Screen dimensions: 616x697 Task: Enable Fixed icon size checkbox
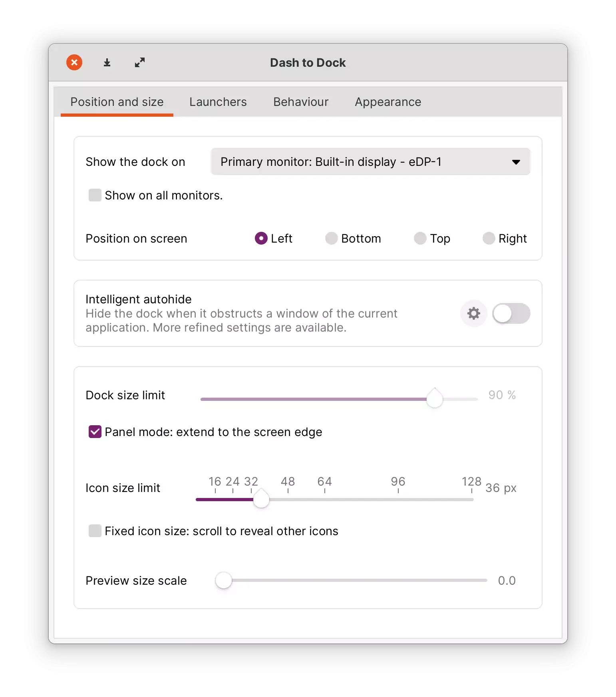(95, 531)
